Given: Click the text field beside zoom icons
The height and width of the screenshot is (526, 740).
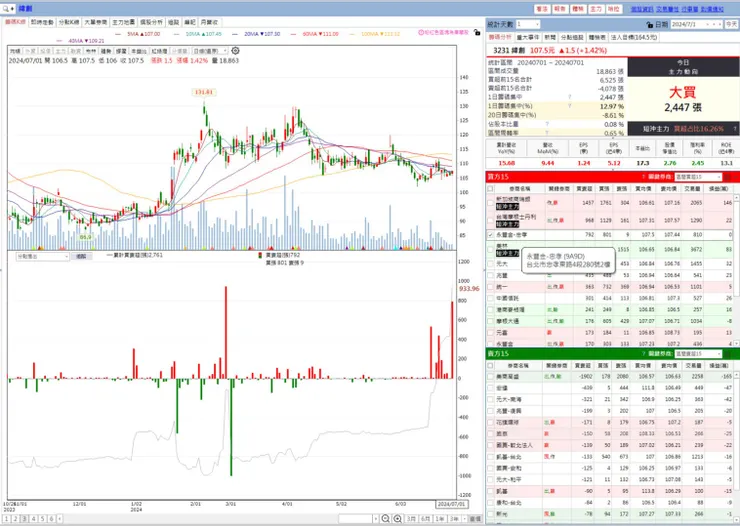Looking at the screenshot, I should point(355,519).
